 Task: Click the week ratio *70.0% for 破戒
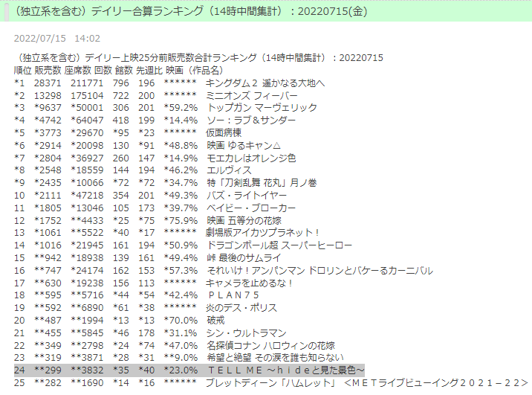pyautogui.click(x=181, y=321)
